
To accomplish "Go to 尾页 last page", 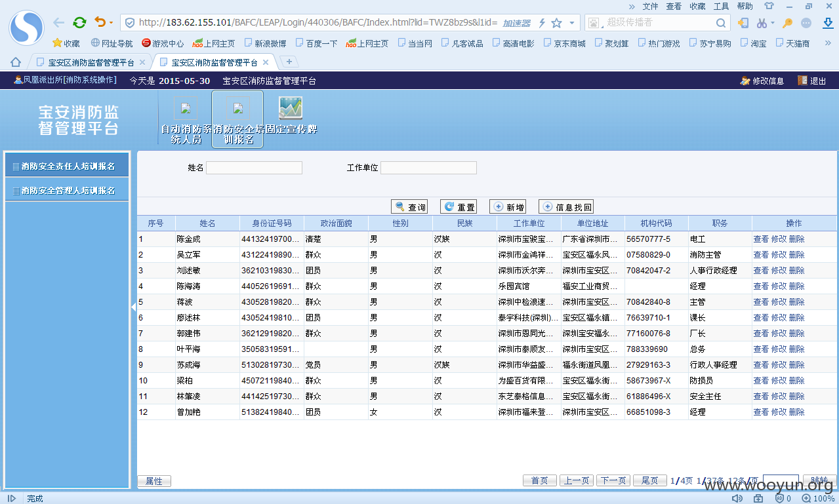I will click(650, 480).
